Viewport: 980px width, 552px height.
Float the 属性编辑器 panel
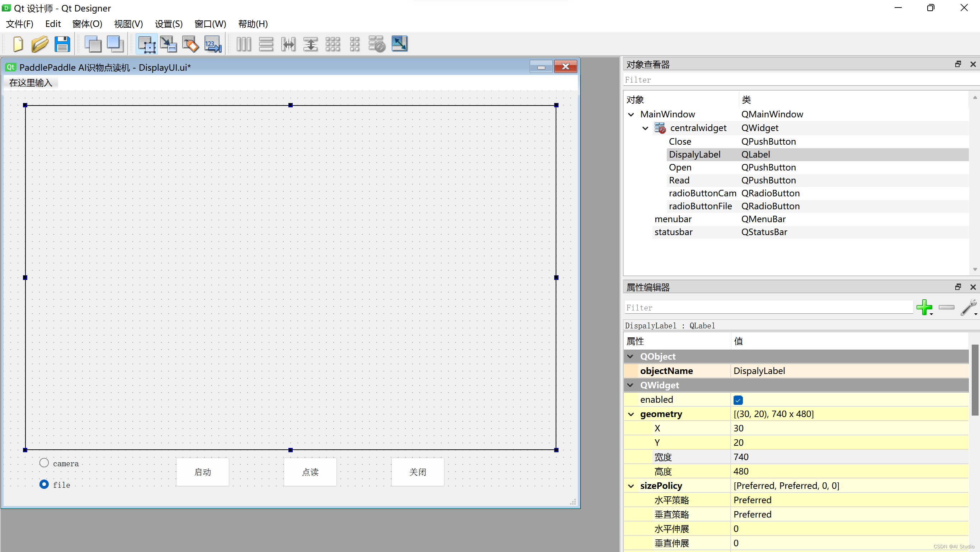[x=958, y=287]
